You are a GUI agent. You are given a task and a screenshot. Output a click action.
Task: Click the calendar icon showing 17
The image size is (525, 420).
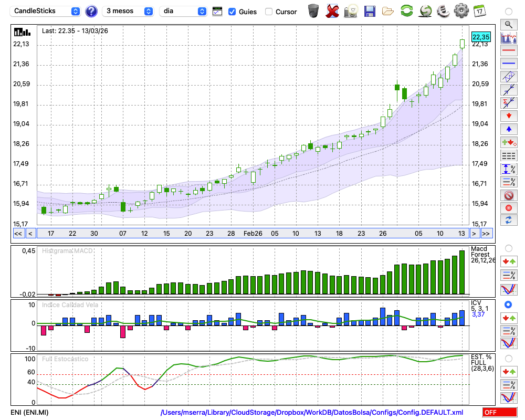click(479, 10)
